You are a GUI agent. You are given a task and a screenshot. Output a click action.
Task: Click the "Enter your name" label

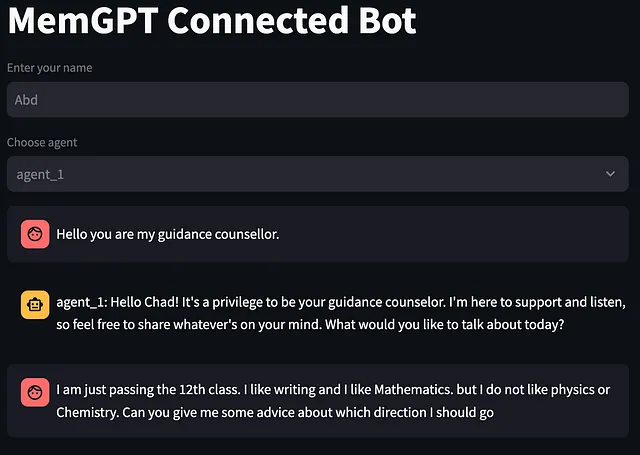49,68
